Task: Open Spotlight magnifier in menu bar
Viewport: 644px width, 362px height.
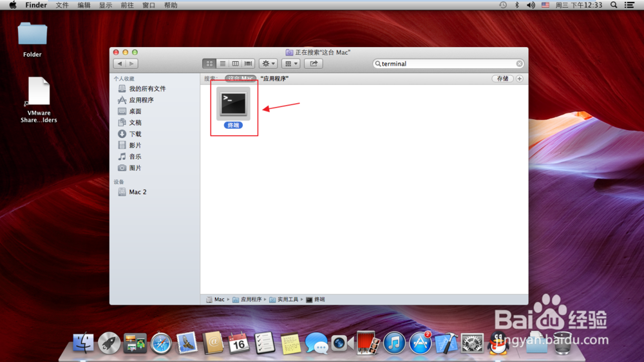Action: (x=614, y=5)
